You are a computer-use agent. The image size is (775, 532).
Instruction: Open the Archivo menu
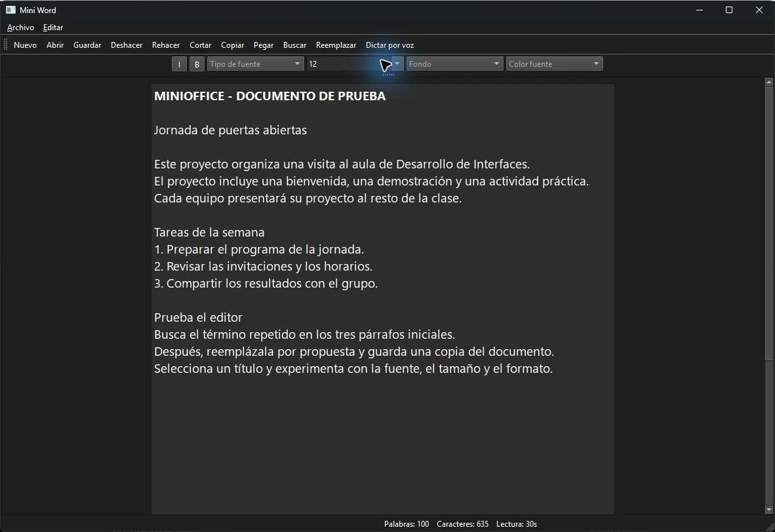pyautogui.click(x=20, y=28)
